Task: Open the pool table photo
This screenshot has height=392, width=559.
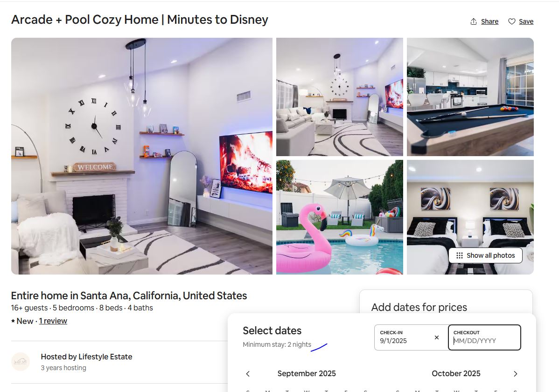Action: [x=470, y=97]
